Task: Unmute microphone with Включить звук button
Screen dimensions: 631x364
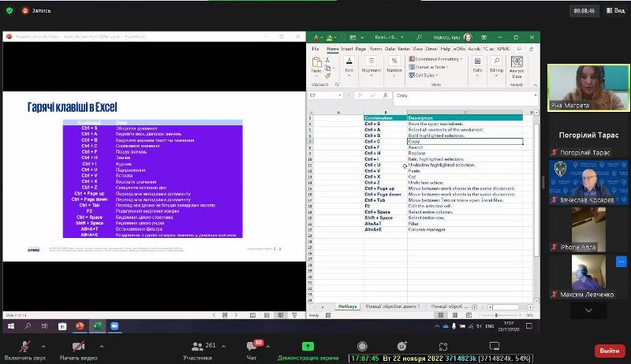Action: coord(24,349)
